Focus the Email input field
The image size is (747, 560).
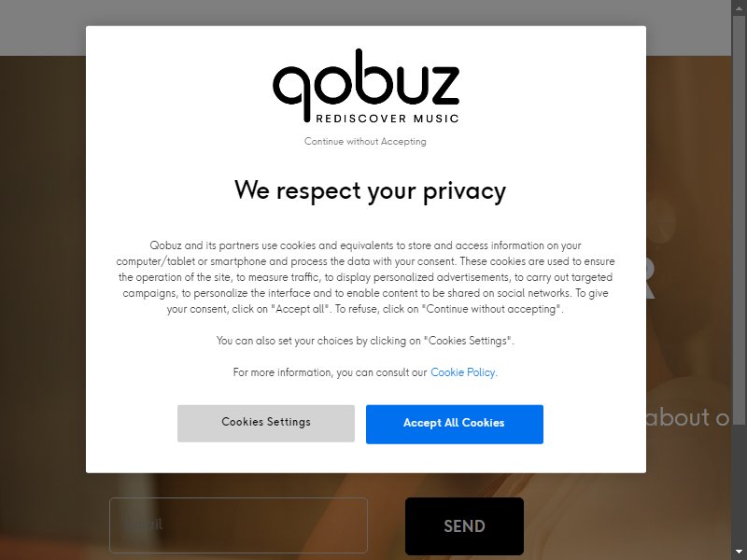pyautogui.click(x=238, y=525)
